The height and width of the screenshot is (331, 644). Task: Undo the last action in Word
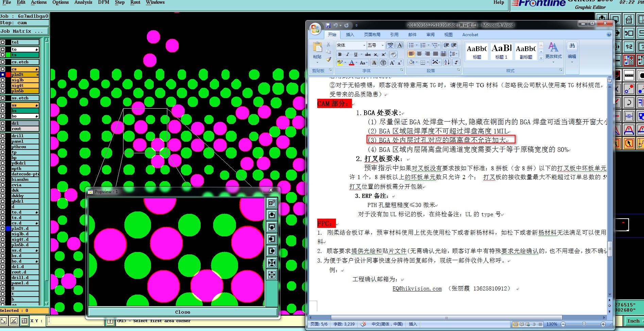(x=336, y=25)
